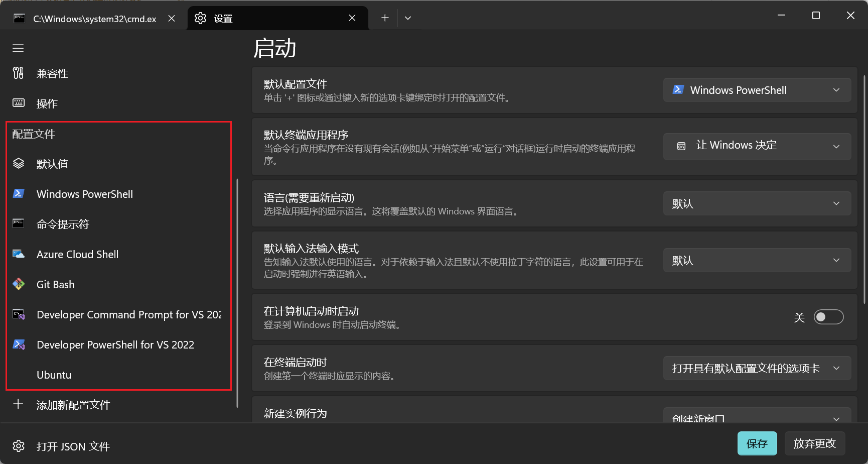Select Developer Command Prompt for VS profile
This screenshot has width=868, height=464.
click(118, 314)
